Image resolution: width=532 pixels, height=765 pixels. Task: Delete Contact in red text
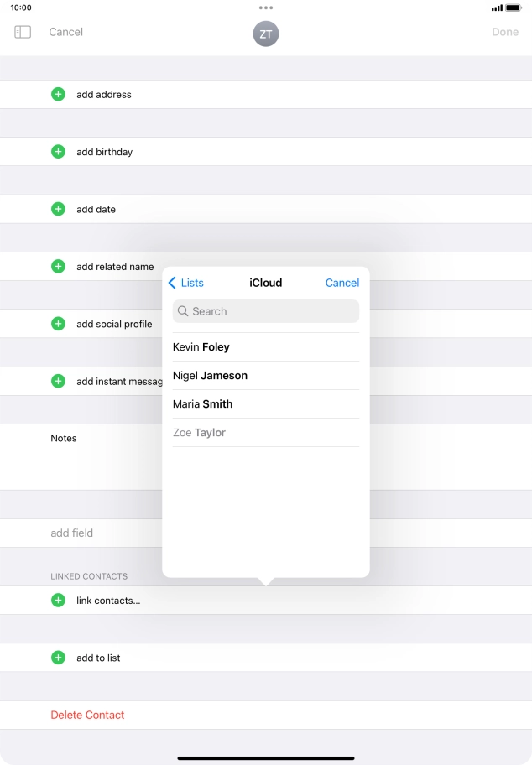coord(87,715)
